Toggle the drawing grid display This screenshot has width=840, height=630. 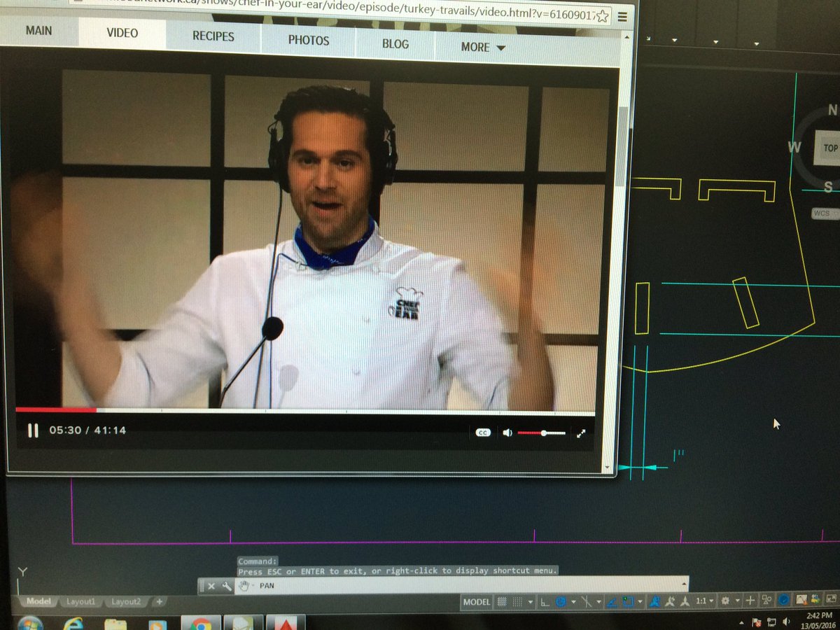(x=502, y=601)
